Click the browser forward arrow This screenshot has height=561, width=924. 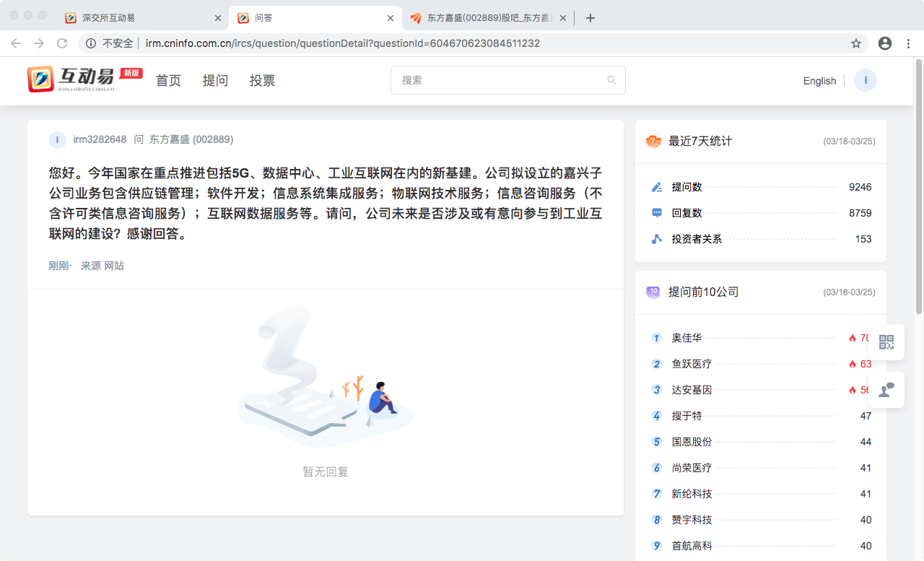pos(39,43)
